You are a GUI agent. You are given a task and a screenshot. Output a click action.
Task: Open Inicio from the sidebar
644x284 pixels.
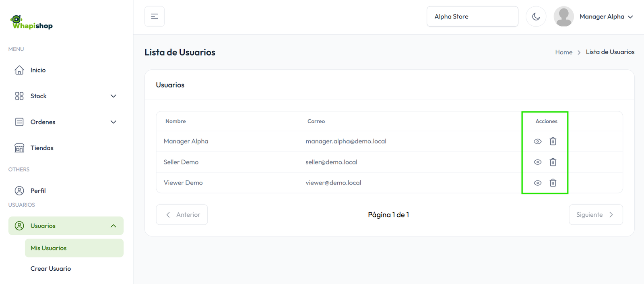[38, 70]
